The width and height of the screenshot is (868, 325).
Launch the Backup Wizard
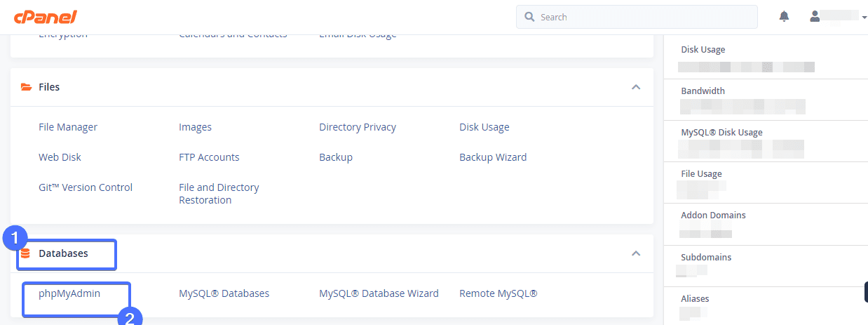493,157
